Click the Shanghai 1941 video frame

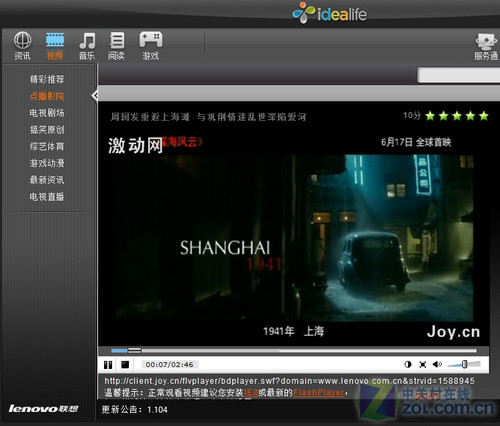point(293,238)
